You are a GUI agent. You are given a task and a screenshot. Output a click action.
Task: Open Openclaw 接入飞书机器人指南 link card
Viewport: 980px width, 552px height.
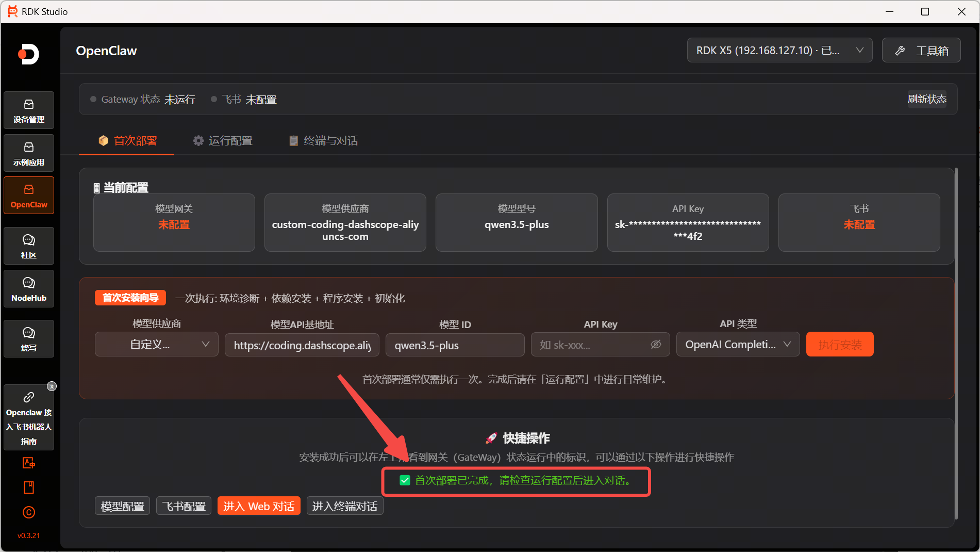pyautogui.click(x=29, y=418)
